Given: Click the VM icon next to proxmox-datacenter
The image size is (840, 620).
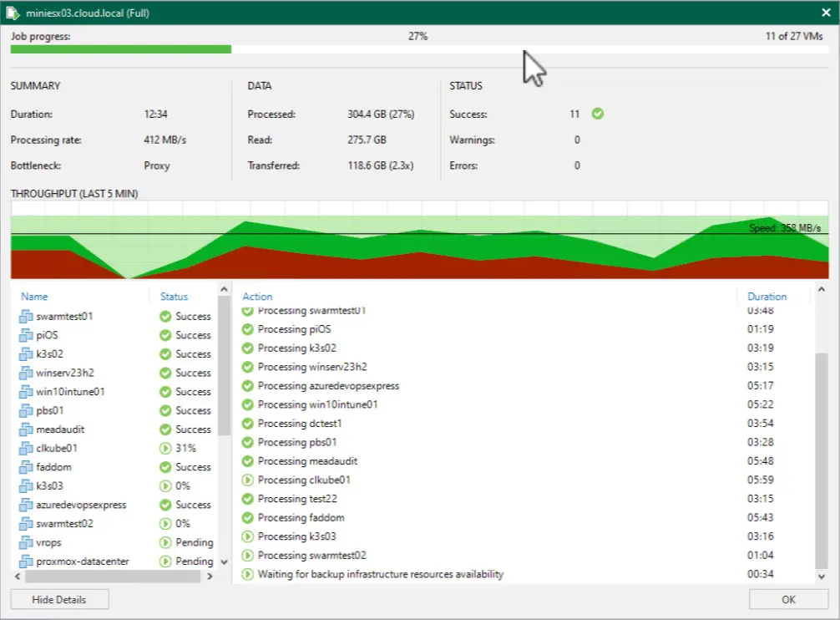Looking at the screenshot, I should [25, 562].
